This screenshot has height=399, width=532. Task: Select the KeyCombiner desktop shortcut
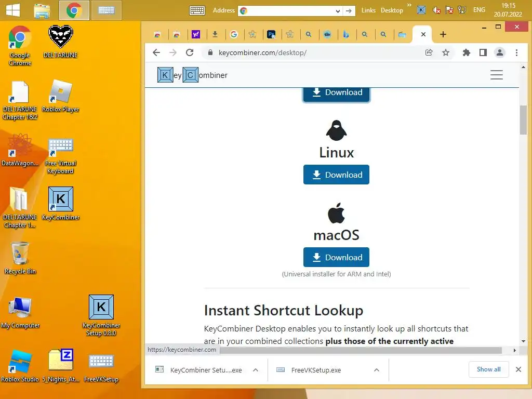[60, 204]
